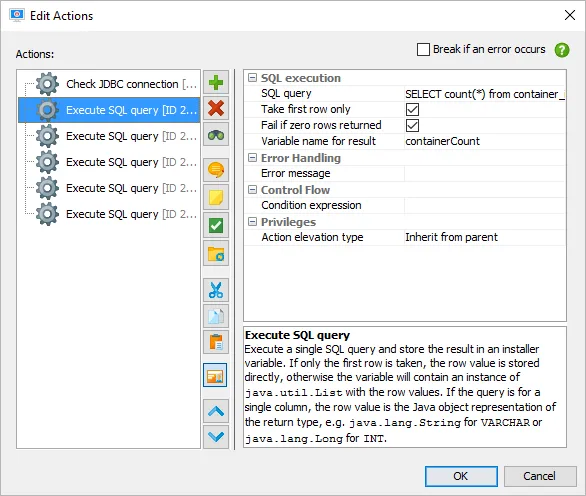Edit the containerCount variable name field
The image size is (586, 496).
(x=485, y=141)
